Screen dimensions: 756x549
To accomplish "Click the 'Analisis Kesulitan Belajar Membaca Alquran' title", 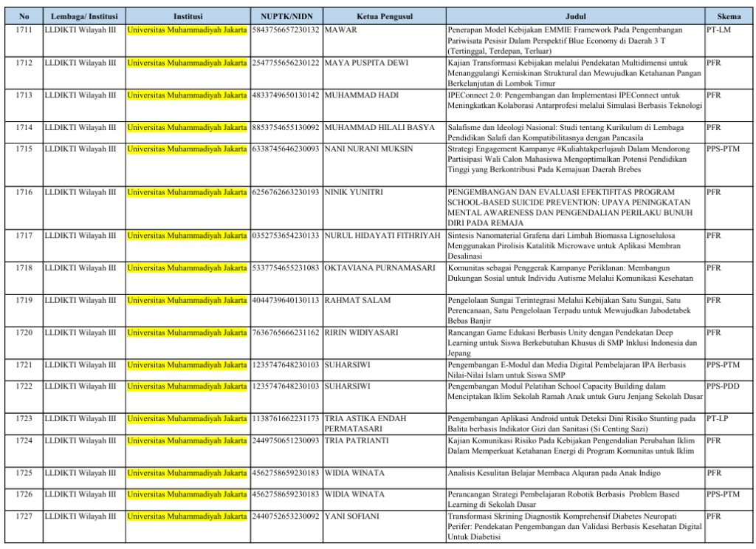I will [x=554, y=473].
